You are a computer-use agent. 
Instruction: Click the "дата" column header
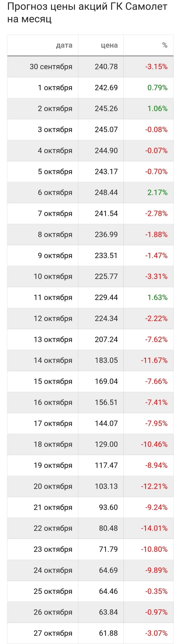click(64, 45)
